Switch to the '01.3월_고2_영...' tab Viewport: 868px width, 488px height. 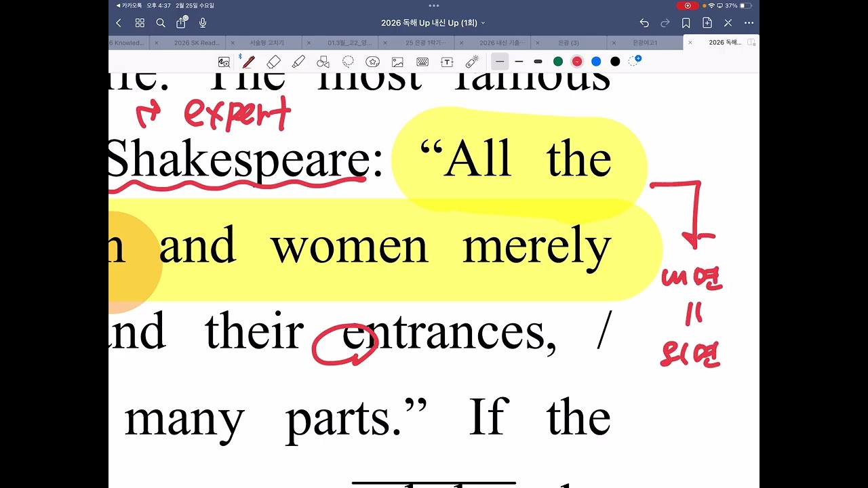(x=350, y=43)
